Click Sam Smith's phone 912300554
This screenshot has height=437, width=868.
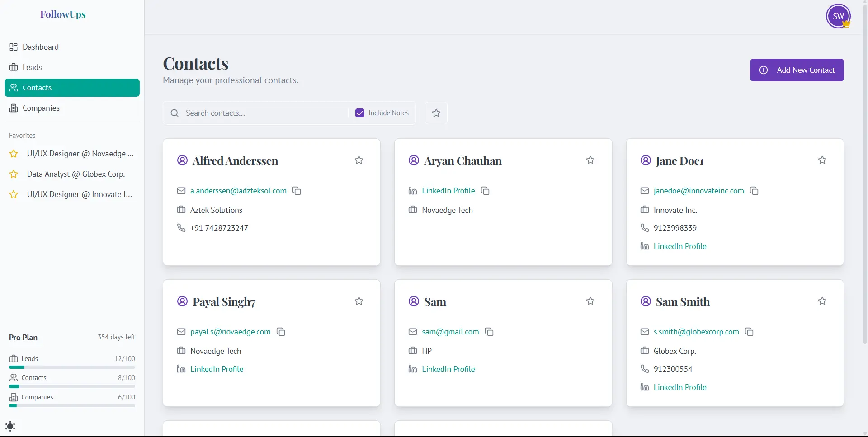point(673,369)
